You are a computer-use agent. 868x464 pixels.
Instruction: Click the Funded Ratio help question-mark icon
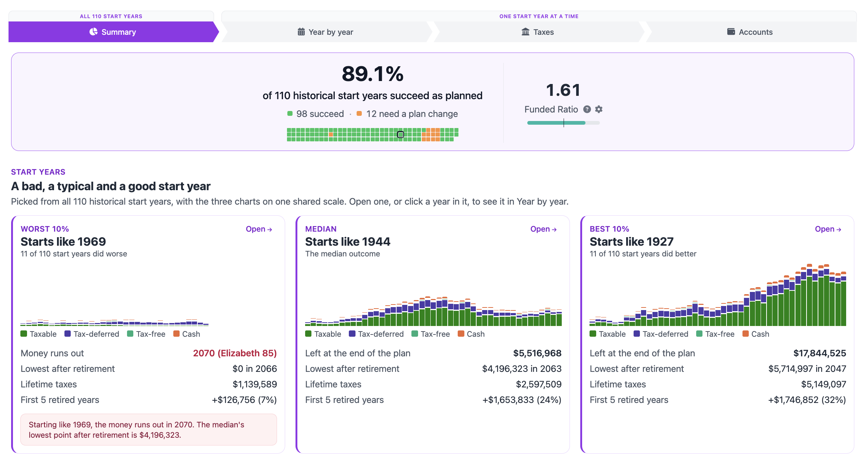point(587,109)
